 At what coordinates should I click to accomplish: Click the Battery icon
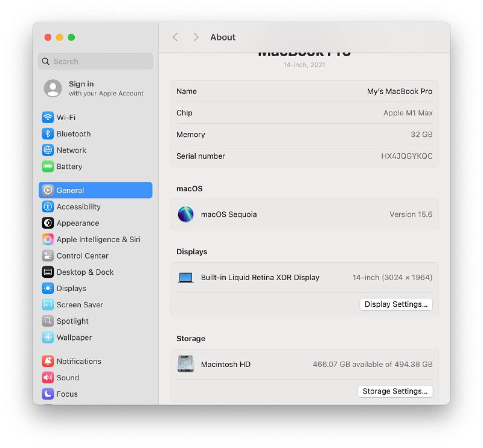[x=49, y=166]
